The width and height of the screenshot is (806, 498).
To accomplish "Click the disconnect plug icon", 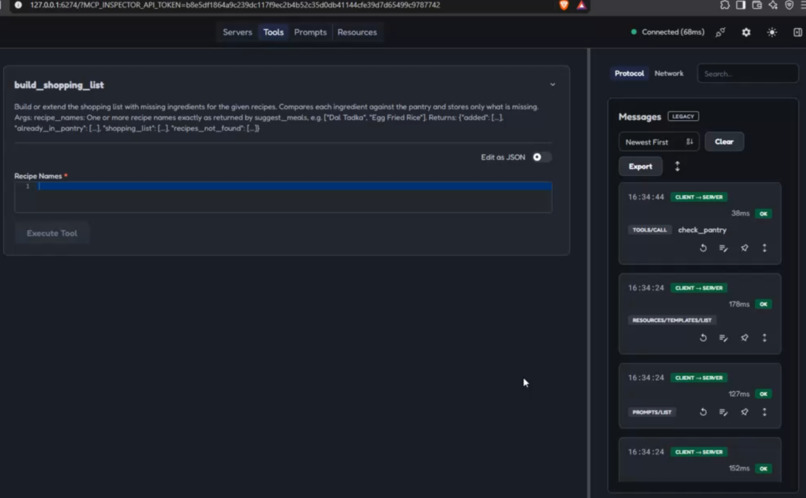I will point(720,32).
